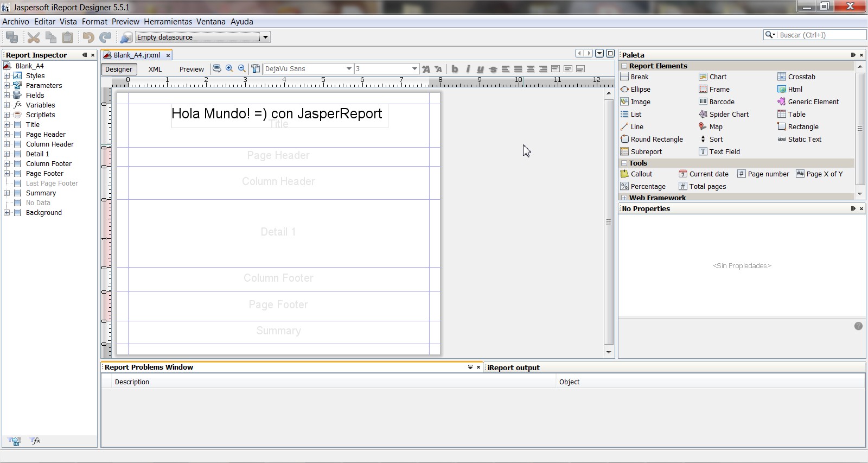Select the Barcode palette element
This screenshot has width=868, height=463.
716,102
